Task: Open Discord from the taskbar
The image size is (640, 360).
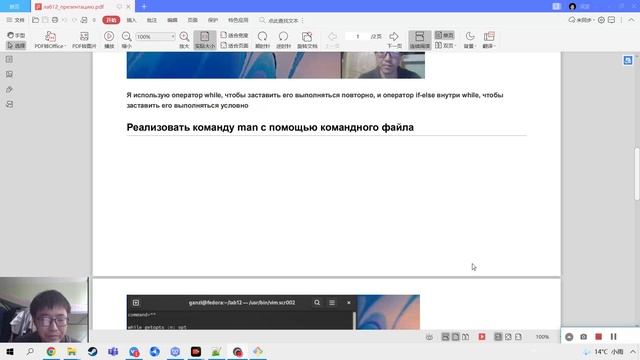Action: 175,351
